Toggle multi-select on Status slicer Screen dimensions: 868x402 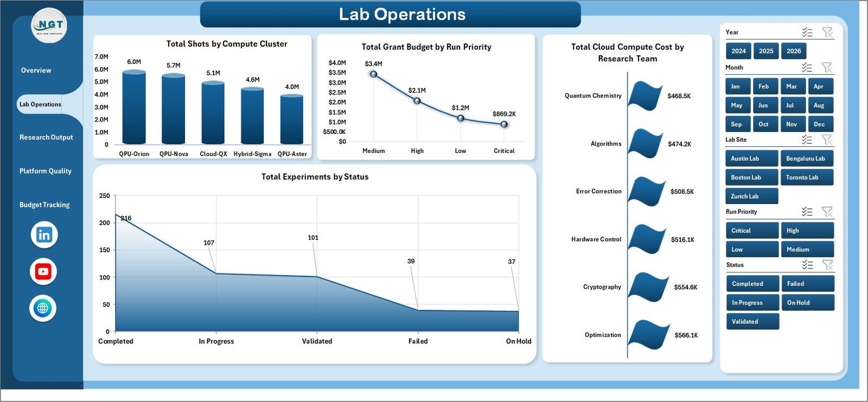pyautogui.click(x=807, y=265)
